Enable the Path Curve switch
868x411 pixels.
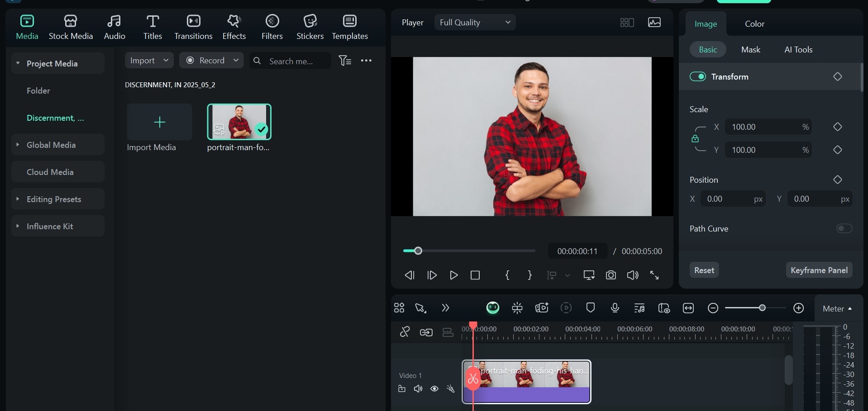[844, 228]
